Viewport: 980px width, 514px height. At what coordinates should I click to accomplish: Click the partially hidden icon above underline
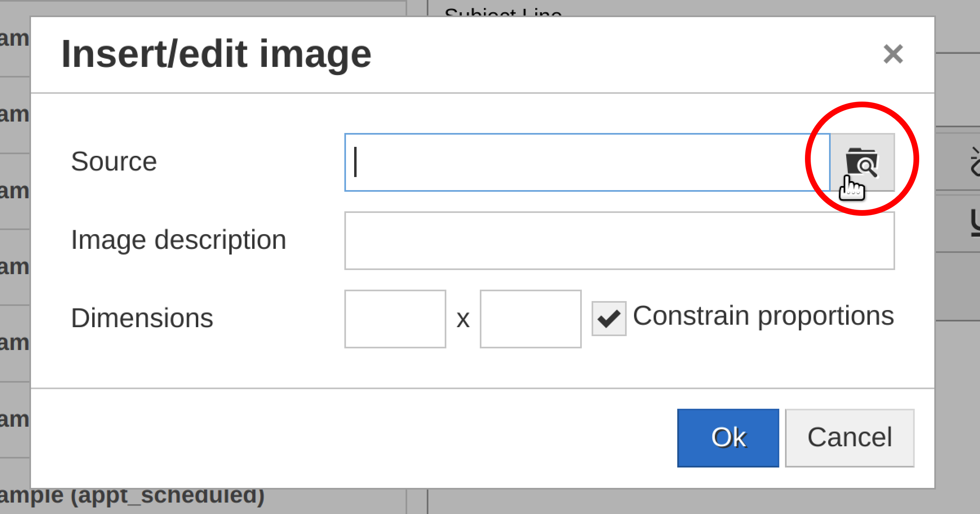coord(976,162)
